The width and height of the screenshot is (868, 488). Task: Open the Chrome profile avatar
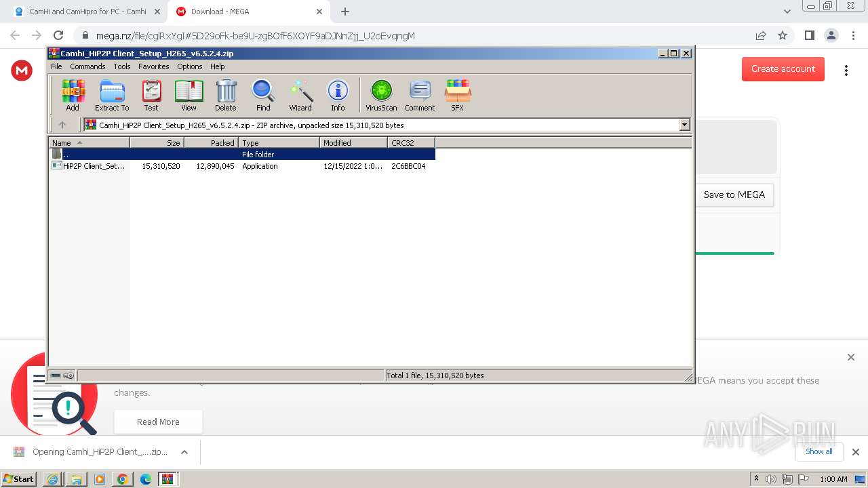coord(831,35)
